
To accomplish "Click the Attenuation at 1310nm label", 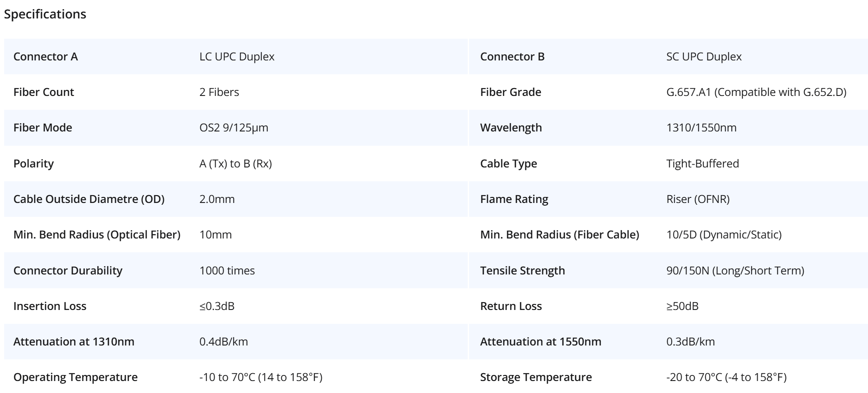I will tap(74, 342).
